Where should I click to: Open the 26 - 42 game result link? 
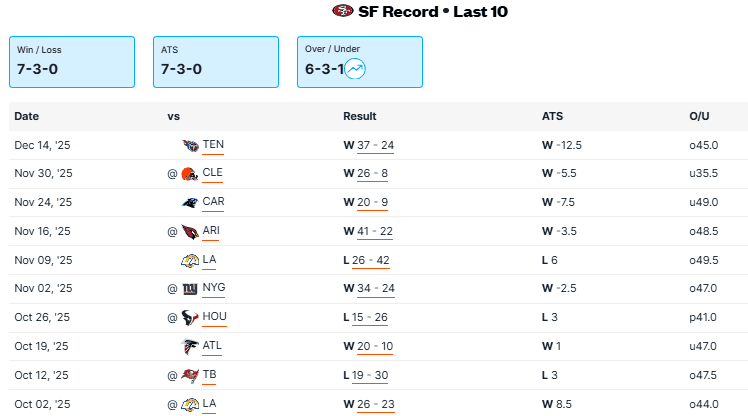(373, 261)
